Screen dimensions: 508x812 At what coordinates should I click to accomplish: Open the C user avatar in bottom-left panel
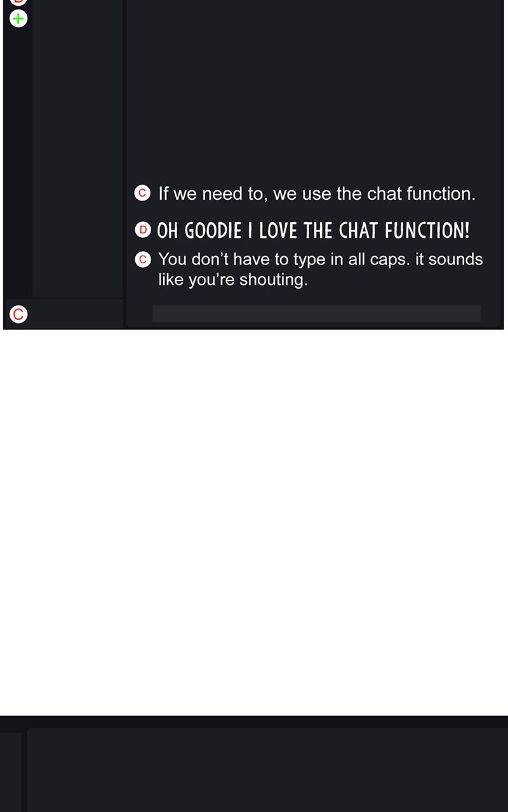coord(18,314)
